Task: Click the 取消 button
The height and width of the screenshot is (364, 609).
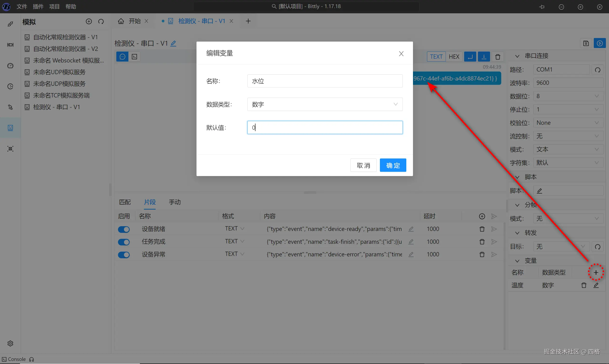Action: 363,165
